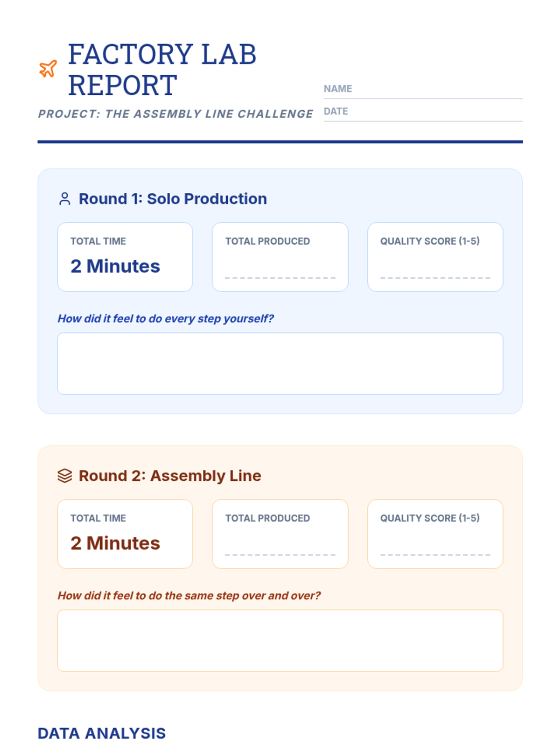The width and height of the screenshot is (560, 747).
Task: Click the Factory Lab Report title
Action: [162, 70]
